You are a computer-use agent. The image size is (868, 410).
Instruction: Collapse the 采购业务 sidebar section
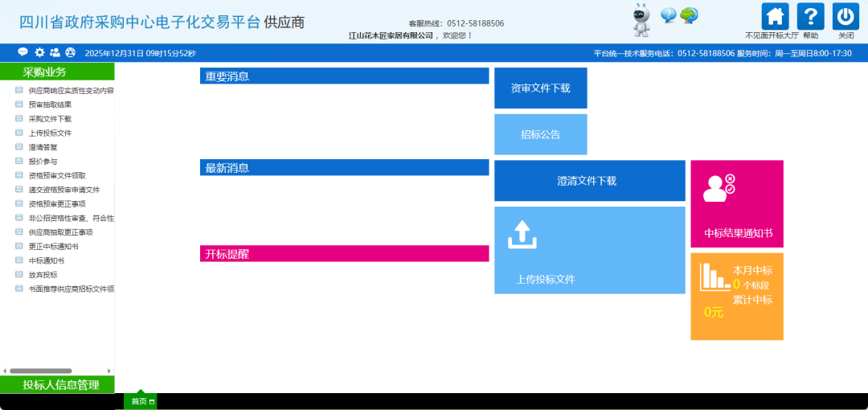pos(57,72)
